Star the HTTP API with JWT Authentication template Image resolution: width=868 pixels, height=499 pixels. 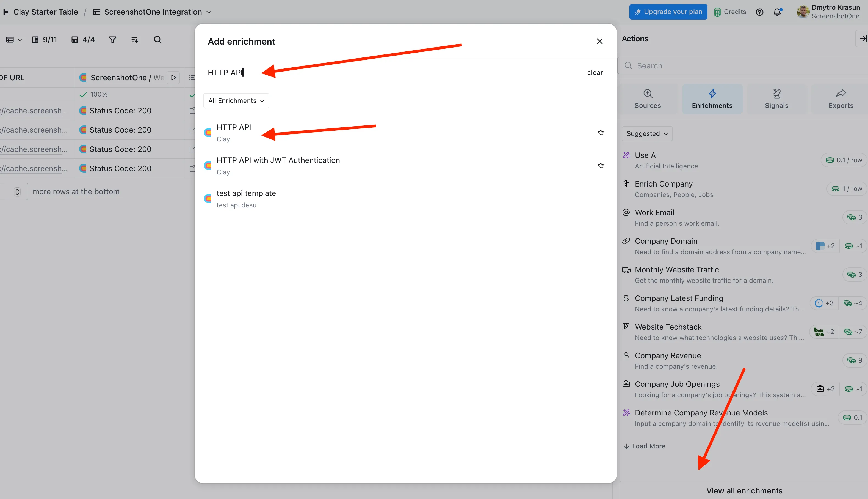[x=600, y=166]
